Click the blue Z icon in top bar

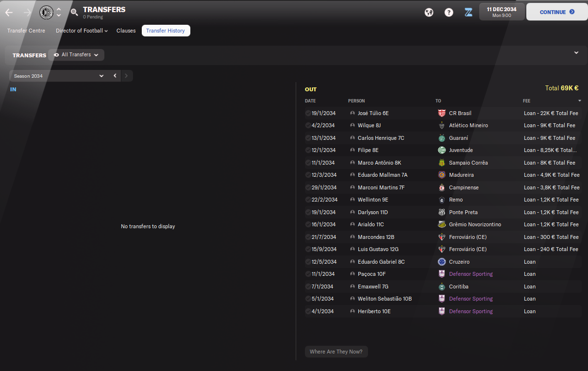pos(468,12)
